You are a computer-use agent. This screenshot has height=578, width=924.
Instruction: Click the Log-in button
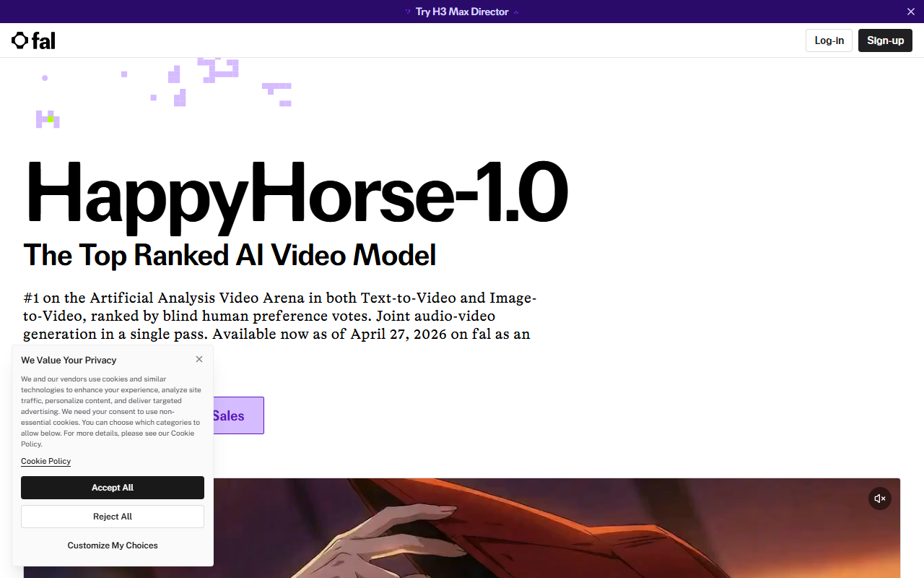point(829,40)
